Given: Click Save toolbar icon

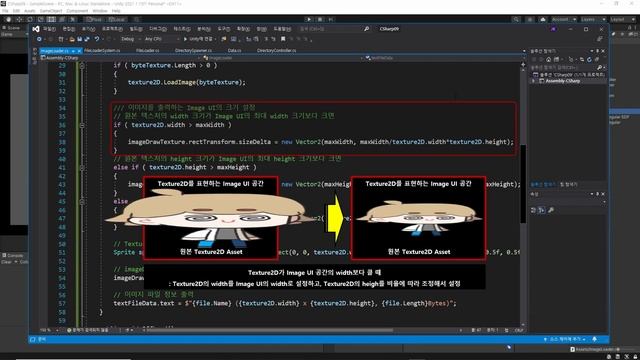Looking at the screenshot, I should pyautogui.click(x=80, y=39).
